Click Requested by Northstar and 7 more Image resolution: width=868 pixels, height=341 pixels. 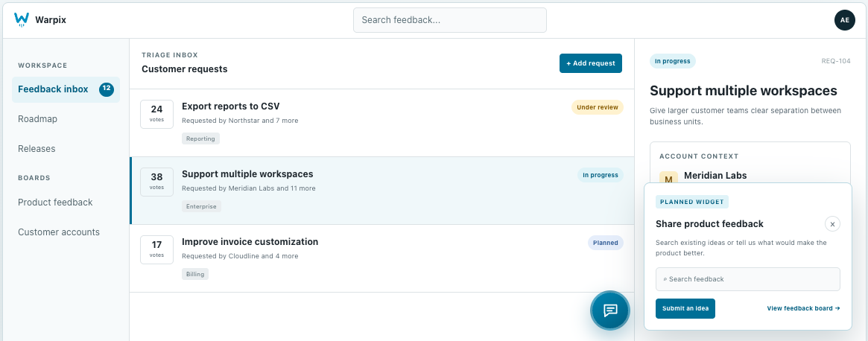point(240,121)
